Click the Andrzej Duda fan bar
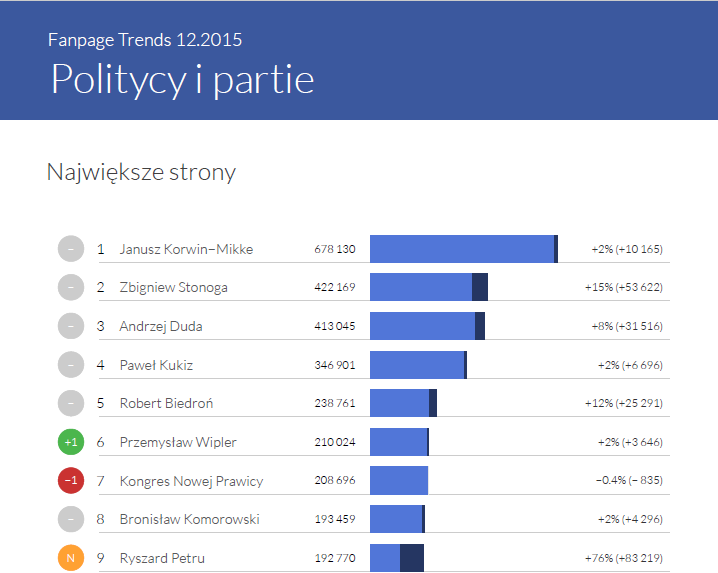 422,326
